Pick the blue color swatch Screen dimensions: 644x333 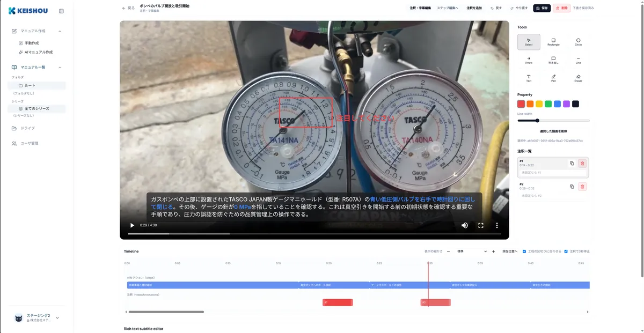tap(557, 104)
